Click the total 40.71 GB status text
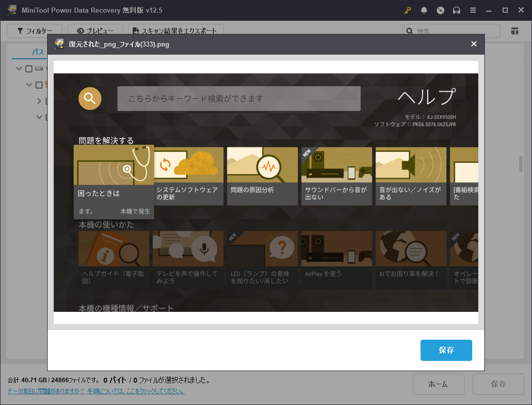This screenshot has width=532, height=405. click(54, 380)
